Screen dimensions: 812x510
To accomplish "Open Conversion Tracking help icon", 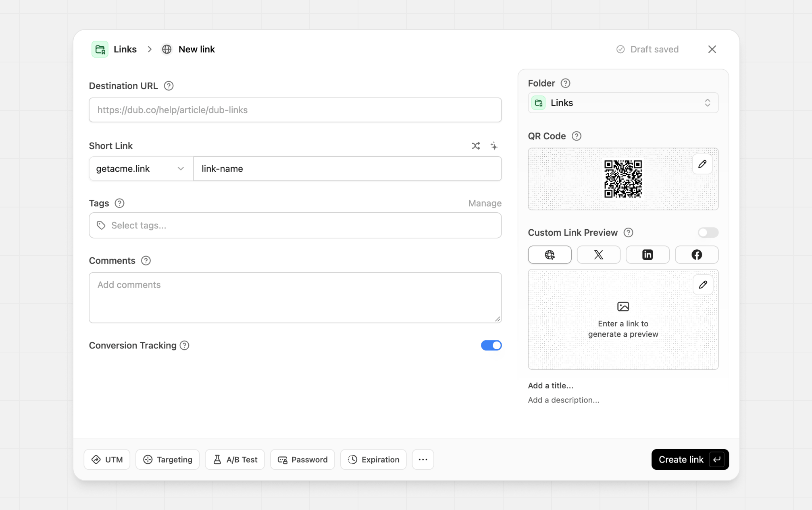I will (184, 345).
